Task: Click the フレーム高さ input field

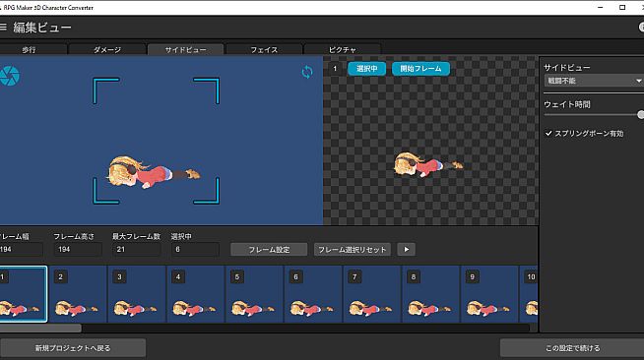Action: [78, 249]
